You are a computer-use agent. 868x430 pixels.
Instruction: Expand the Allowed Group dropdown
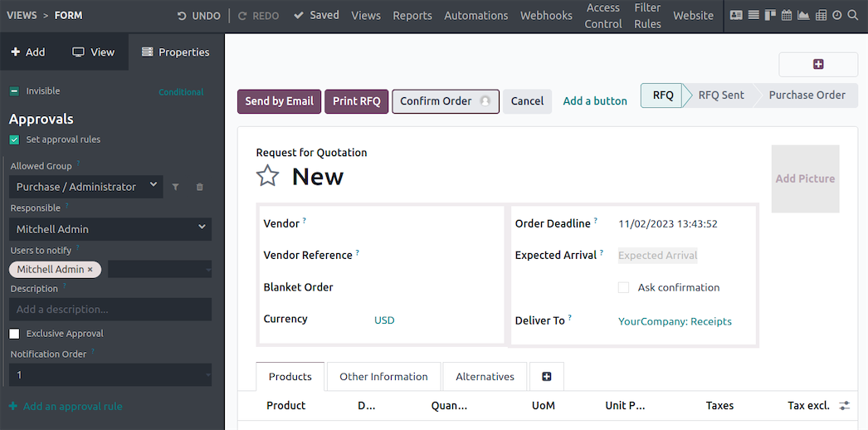tap(85, 187)
